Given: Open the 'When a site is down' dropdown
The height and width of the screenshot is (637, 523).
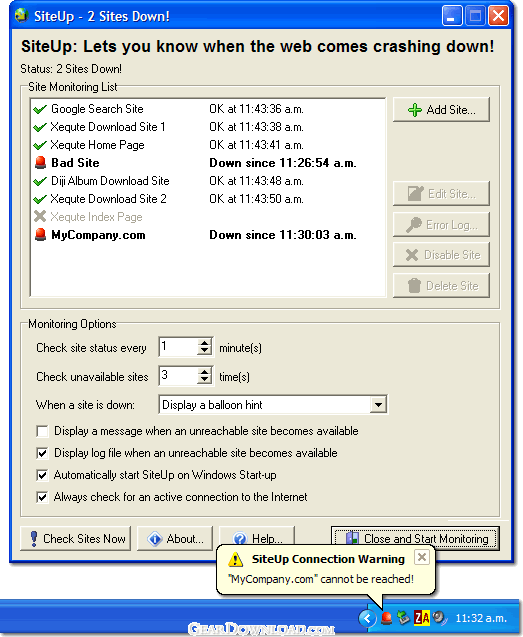Looking at the screenshot, I should (x=378, y=405).
